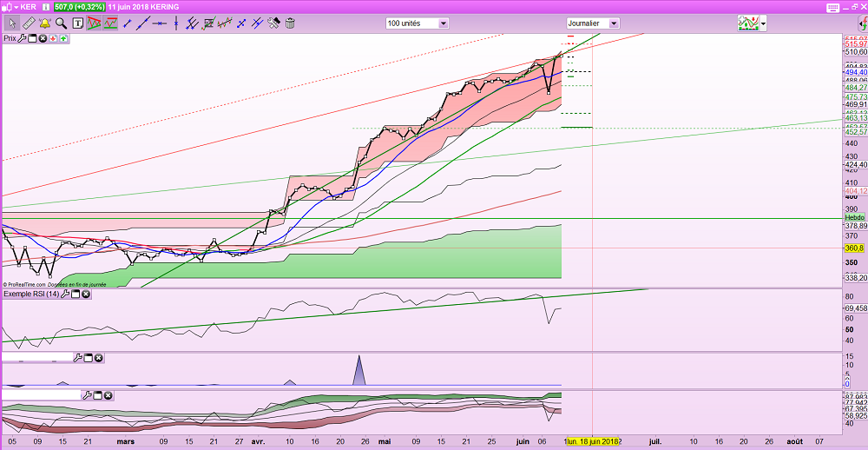
Task: Move Prix panel up with green arrow
Action: 63,38
